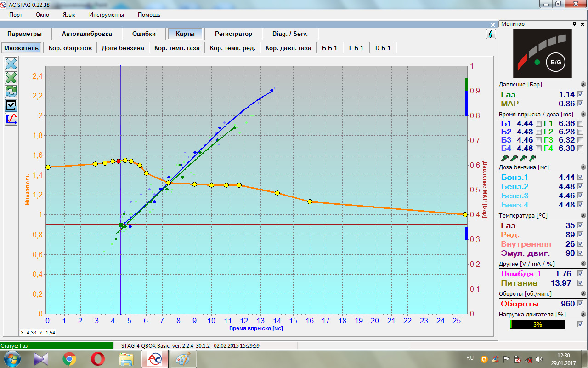Open the Окно menu
The width and height of the screenshot is (588, 368).
42,15
